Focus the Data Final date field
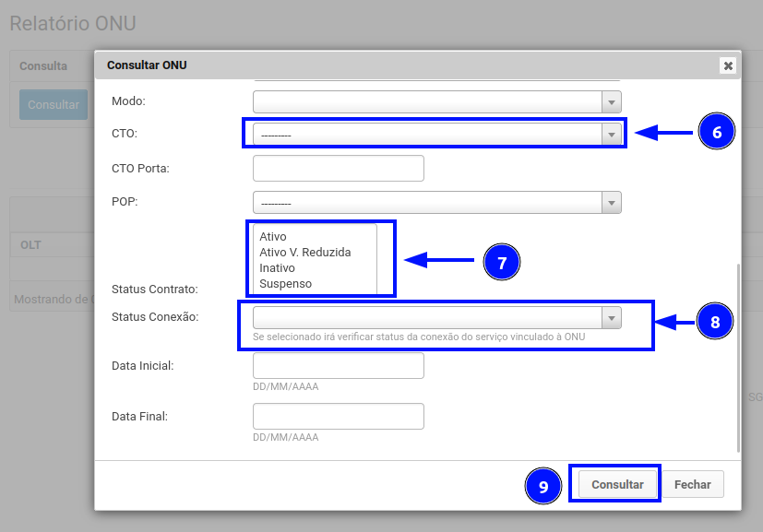 tap(338, 417)
